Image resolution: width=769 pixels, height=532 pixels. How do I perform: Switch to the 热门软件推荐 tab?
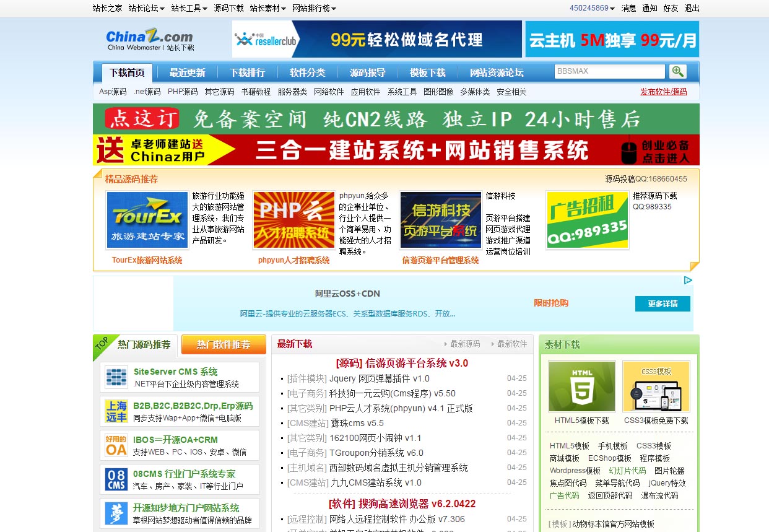(x=224, y=344)
